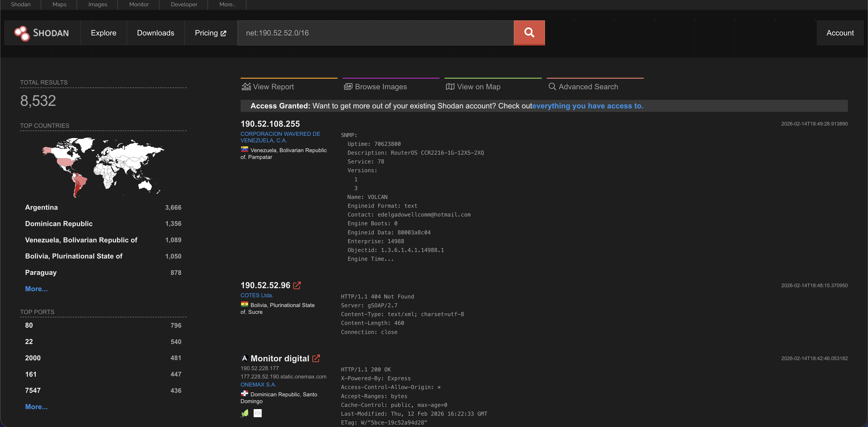This screenshot has width=868, height=427.
Task: Open external link icon beside Monitor digital
Action: coord(316,358)
